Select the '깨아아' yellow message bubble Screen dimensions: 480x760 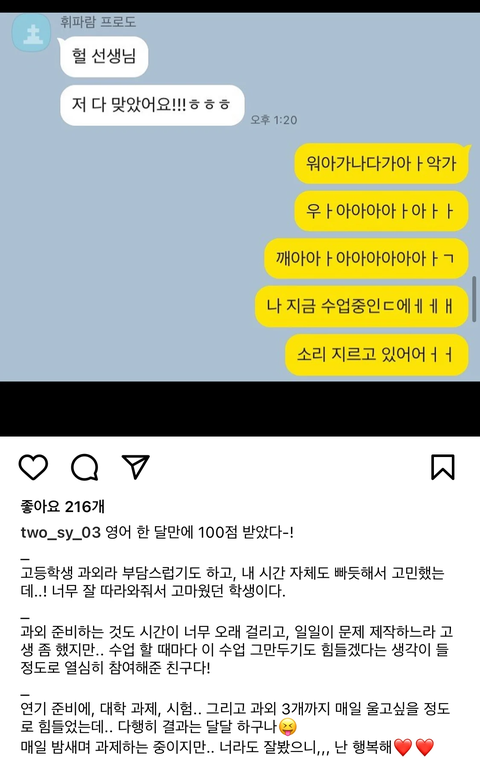(366, 258)
